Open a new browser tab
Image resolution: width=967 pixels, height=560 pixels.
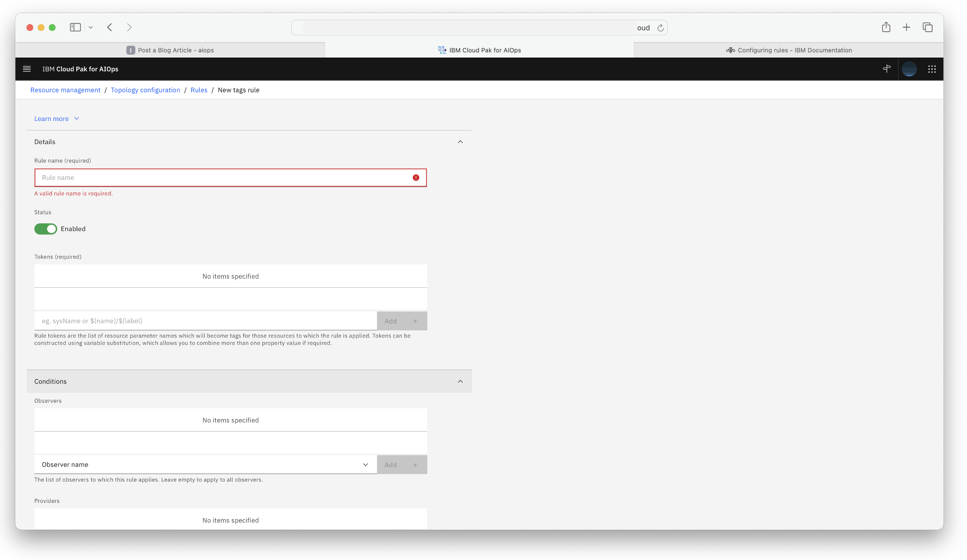(x=907, y=28)
